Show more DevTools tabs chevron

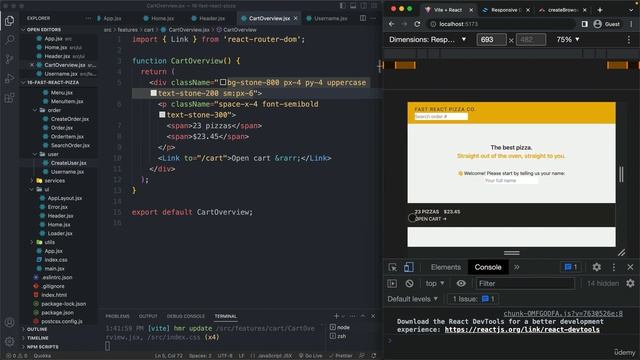(517, 267)
